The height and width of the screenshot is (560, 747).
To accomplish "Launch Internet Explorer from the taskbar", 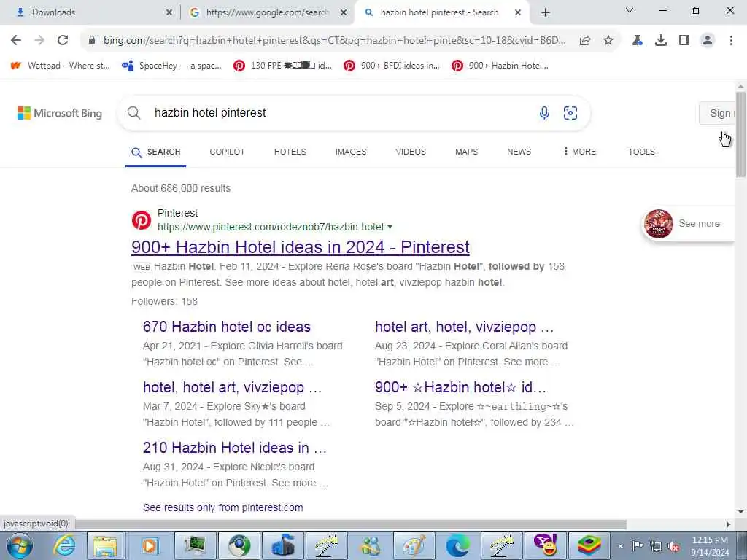I will [x=64, y=545].
